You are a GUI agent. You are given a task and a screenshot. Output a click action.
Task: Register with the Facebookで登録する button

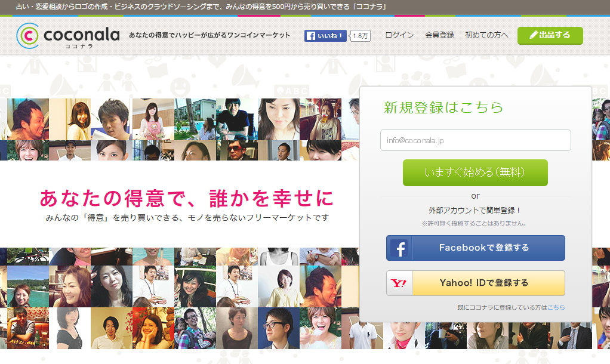[475, 248]
